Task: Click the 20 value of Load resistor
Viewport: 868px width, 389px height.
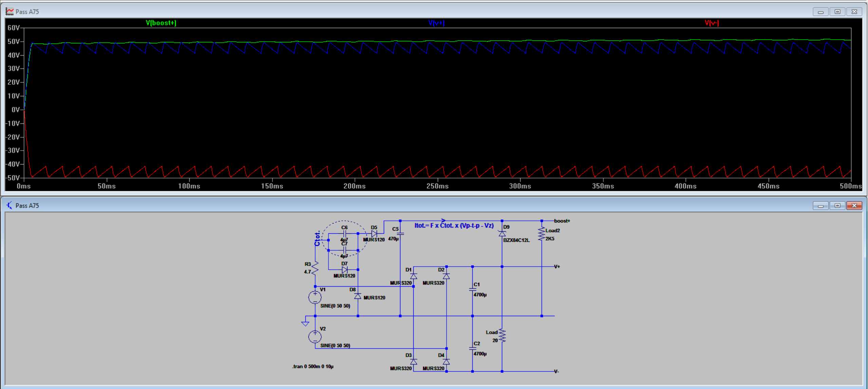Action: [x=495, y=341]
